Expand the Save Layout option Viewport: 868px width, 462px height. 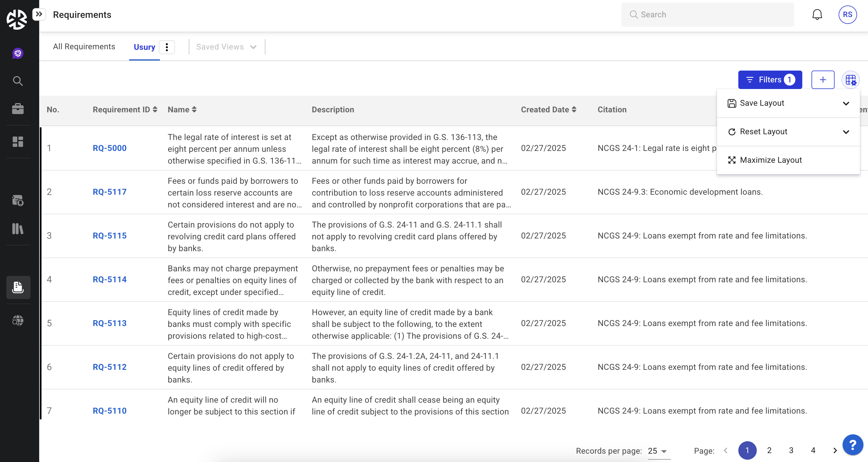846,103
